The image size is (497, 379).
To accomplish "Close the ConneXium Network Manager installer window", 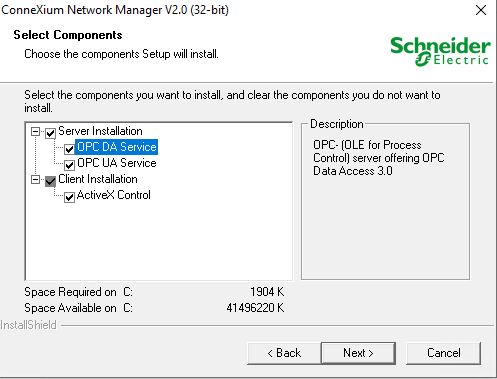I will [481, 10].
